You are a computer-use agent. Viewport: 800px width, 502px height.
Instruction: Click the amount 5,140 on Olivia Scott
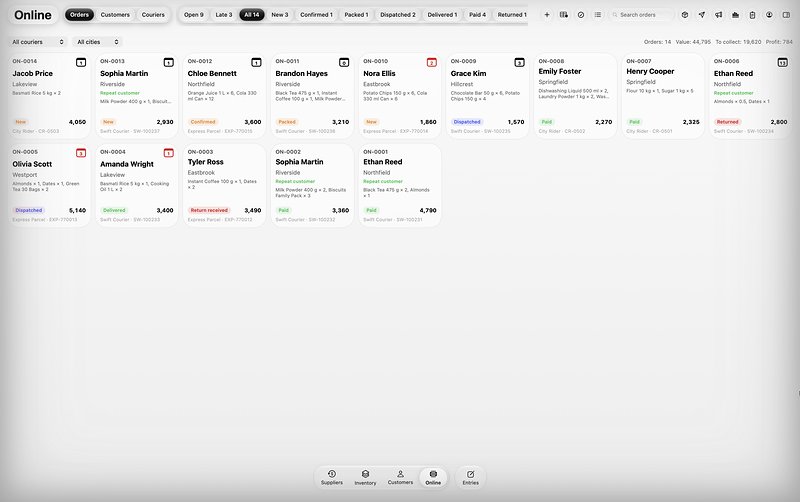[78, 210]
